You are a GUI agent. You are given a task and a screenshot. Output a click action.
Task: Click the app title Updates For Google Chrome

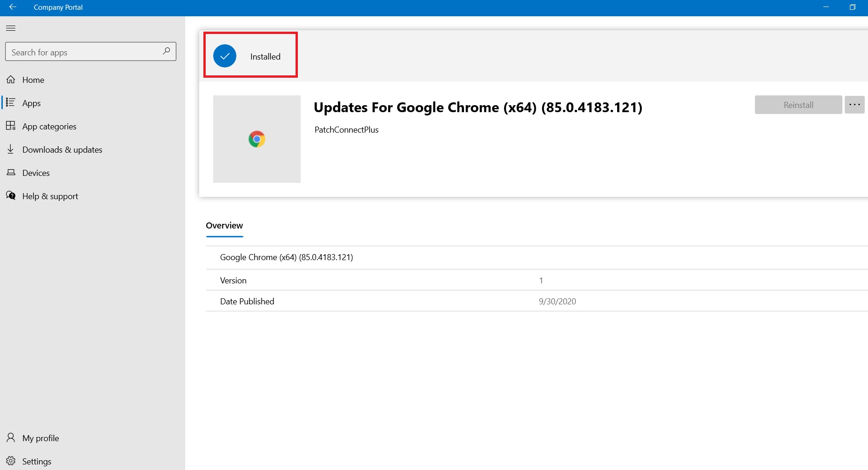(478, 107)
